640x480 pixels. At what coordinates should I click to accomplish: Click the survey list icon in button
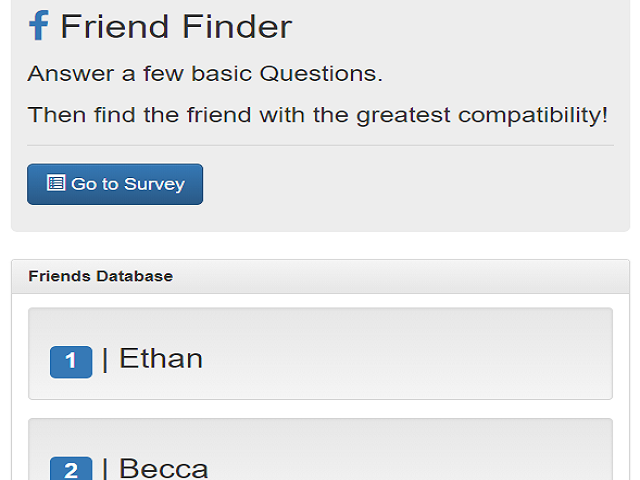coord(56,183)
